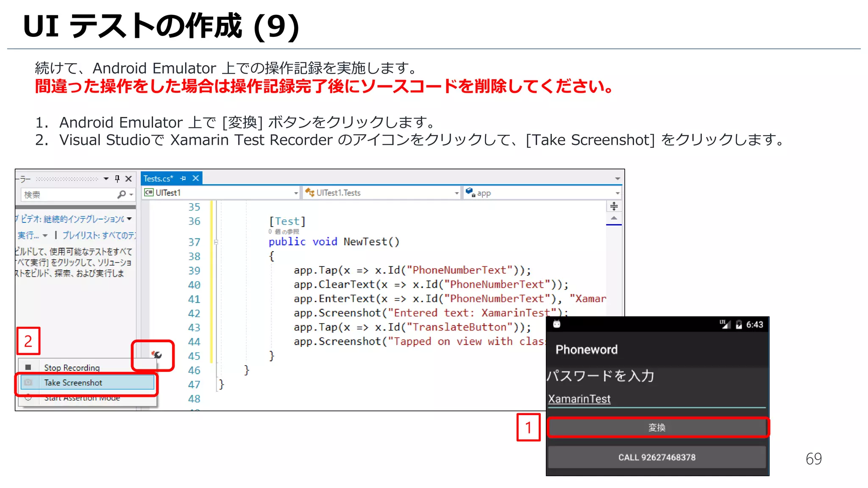Click the camera icon beside Take Screenshot

(x=28, y=383)
